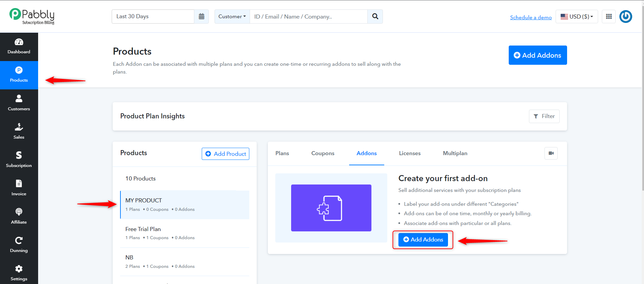Play the video tutorial camera icon

coord(551,153)
